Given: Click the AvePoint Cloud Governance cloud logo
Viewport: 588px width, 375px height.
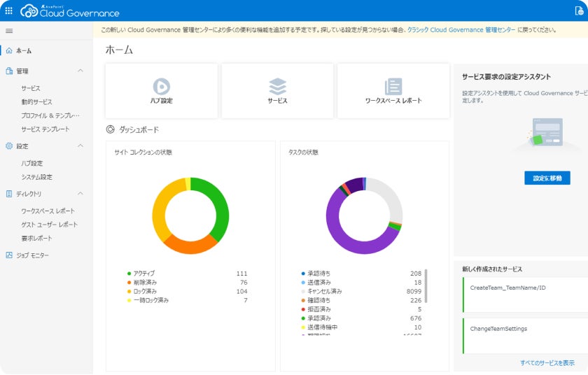Looking at the screenshot, I should click(x=29, y=10).
